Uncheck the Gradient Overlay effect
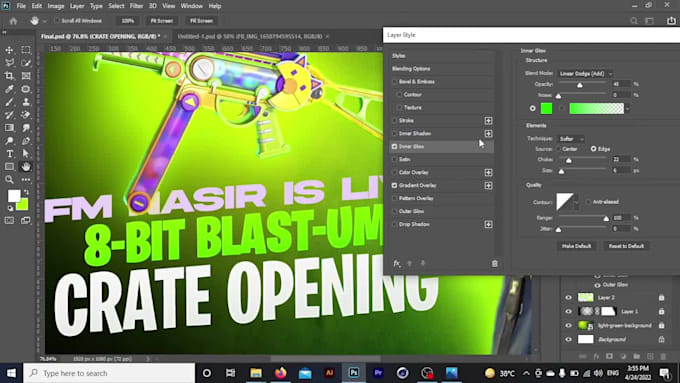This screenshot has height=383, width=680. click(394, 185)
